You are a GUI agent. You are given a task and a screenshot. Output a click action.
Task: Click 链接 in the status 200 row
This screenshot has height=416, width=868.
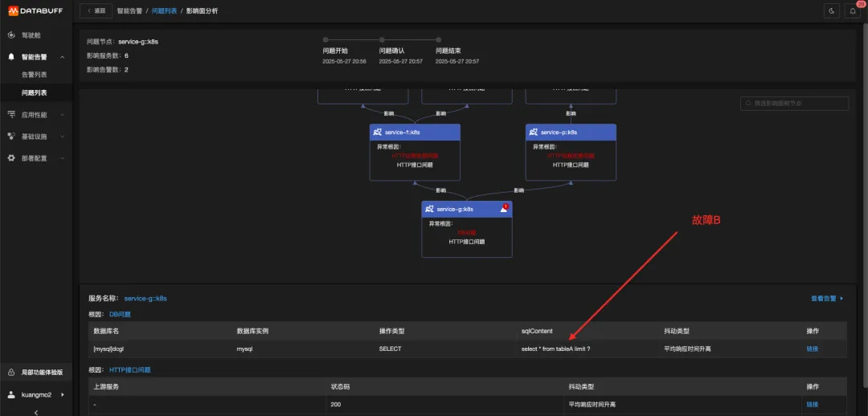click(x=812, y=405)
